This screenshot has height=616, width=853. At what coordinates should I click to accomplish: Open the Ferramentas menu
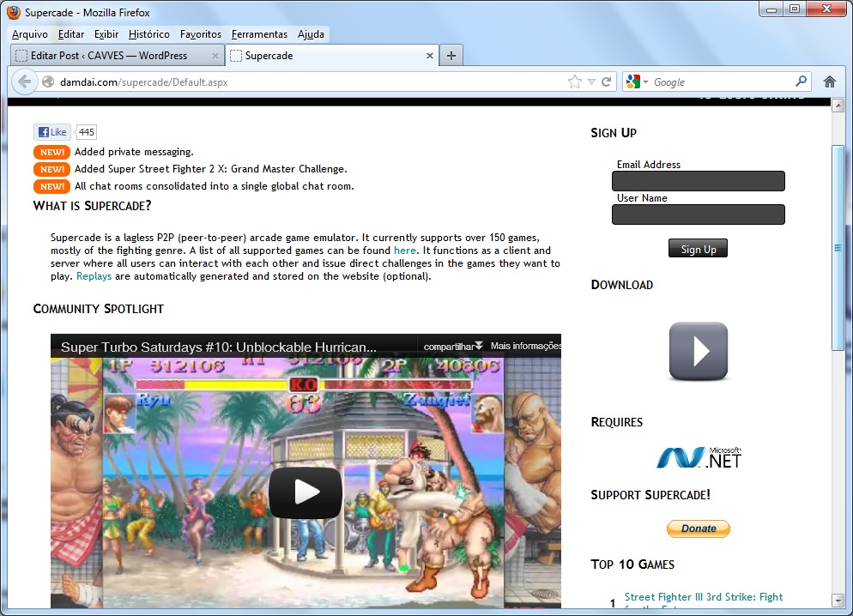[259, 34]
